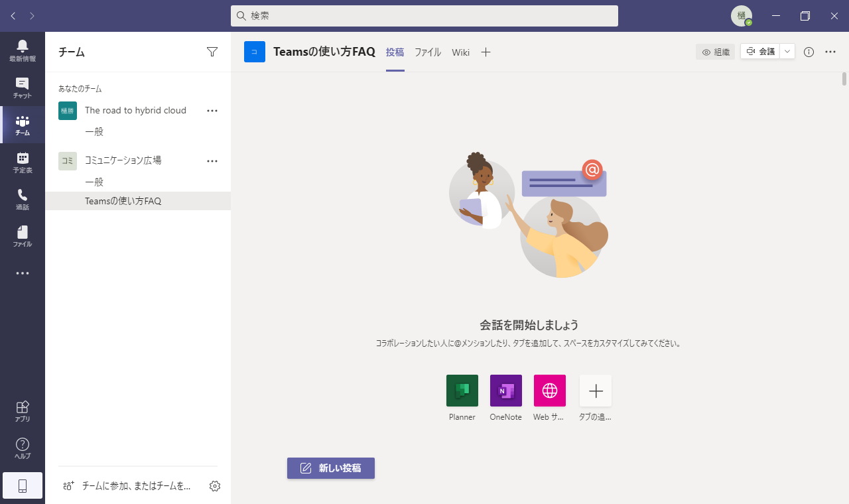
Task: Show channel information panel
Action: point(809,52)
